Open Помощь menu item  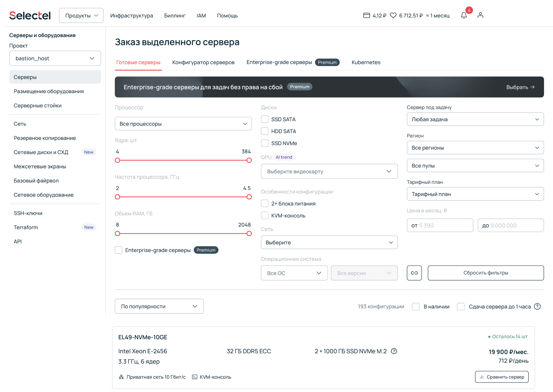227,16
